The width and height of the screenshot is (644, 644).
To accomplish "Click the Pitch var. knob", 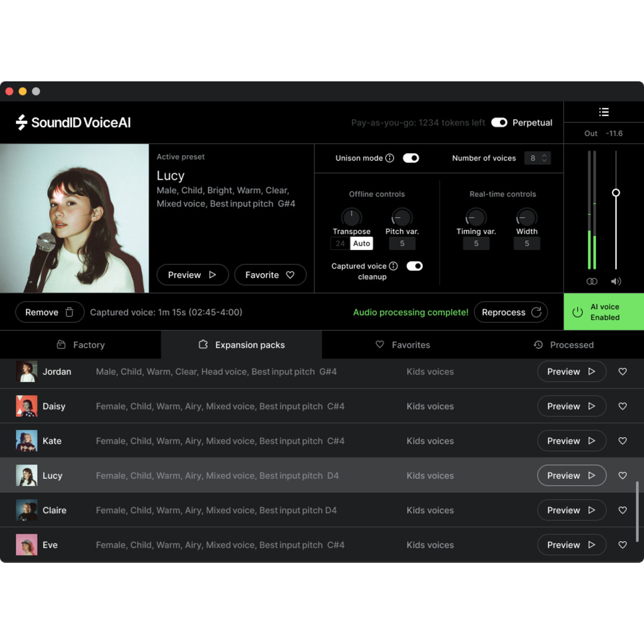I will pyautogui.click(x=402, y=217).
